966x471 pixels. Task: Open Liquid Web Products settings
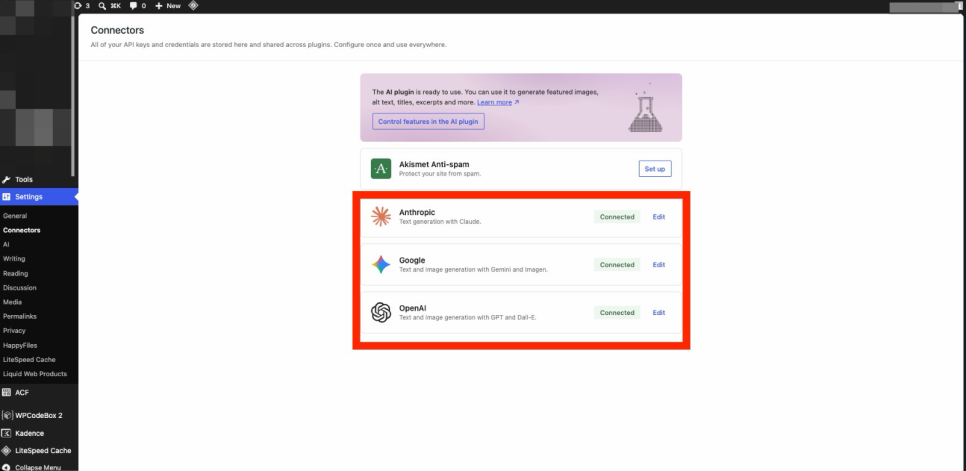(34, 374)
